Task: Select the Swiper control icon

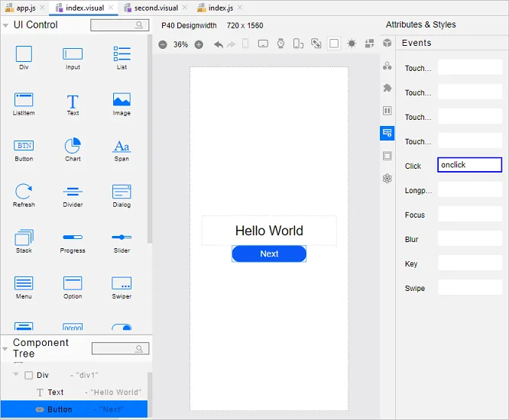Action: click(122, 283)
